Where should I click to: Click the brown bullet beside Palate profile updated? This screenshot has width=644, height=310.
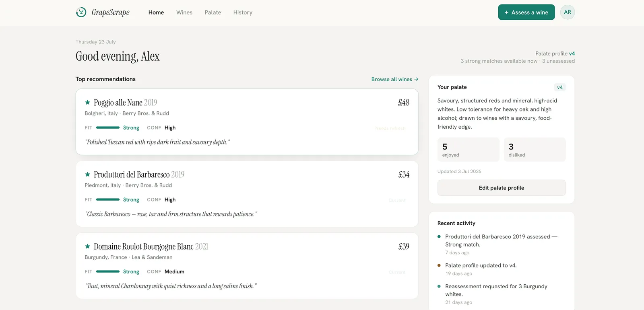click(x=439, y=265)
